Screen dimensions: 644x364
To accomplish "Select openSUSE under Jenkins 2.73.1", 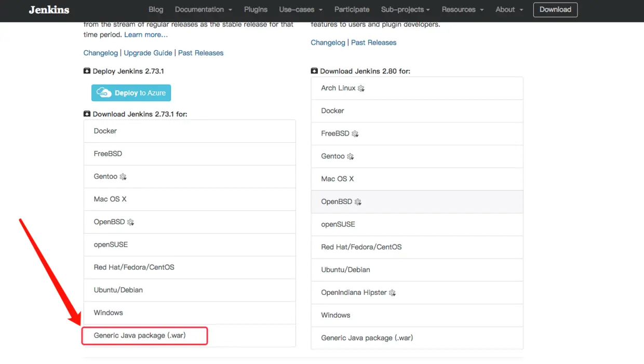I will pyautogui.click(x=190, y=245).
